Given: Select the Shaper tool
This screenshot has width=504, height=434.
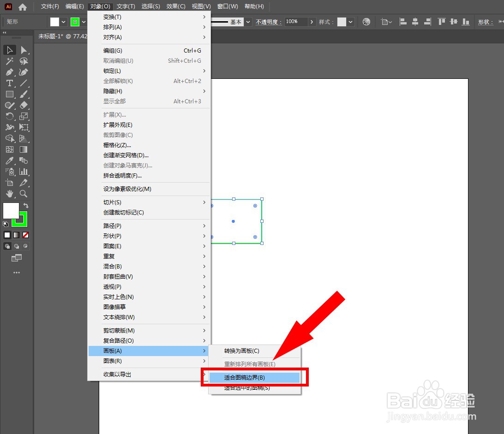Looking at the screenshot, I should pos(10,105).
